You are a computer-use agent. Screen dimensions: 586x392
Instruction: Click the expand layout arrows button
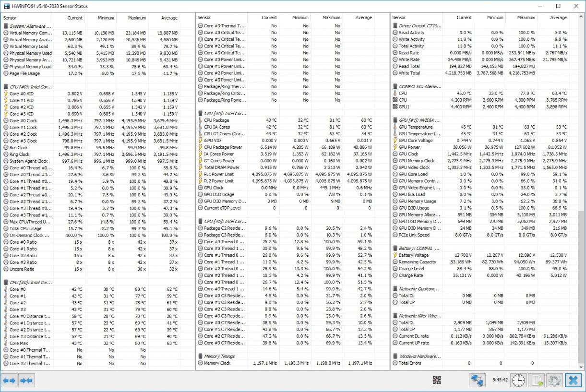click(9, 380)
